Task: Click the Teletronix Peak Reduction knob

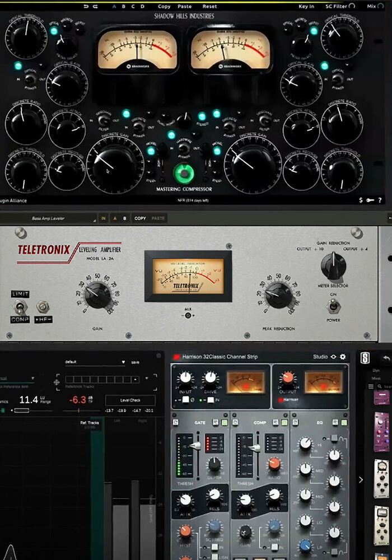Action: (x=279, y=295)
